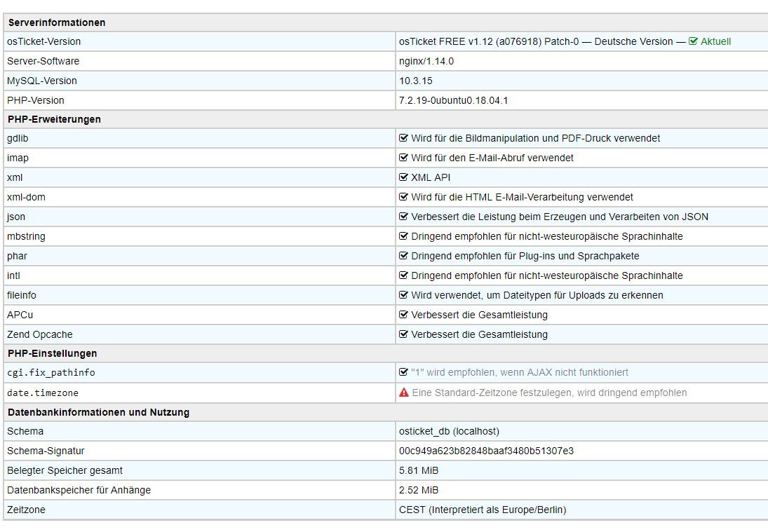
Task: Click the AJAX nicht funktioniert hint text
Action: (x=520, y=372)
